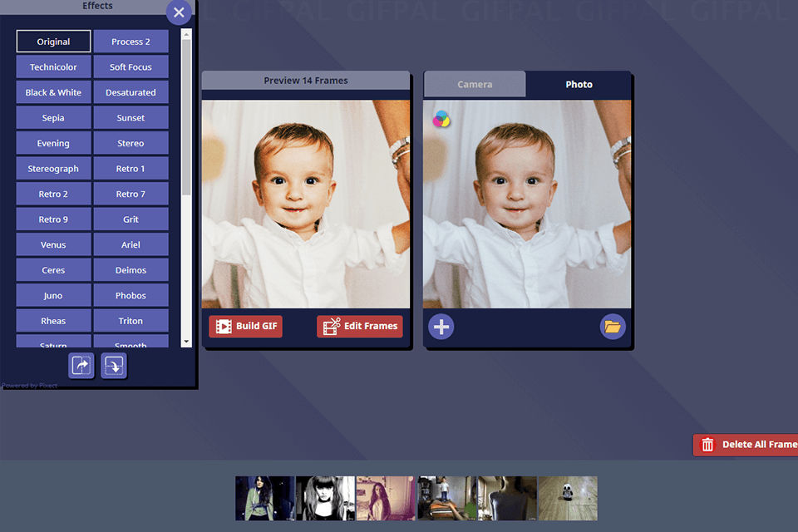This screenshot has height=532, width=798.
Task: Apply the Black & White effect
Action: [x=53, y=91]
